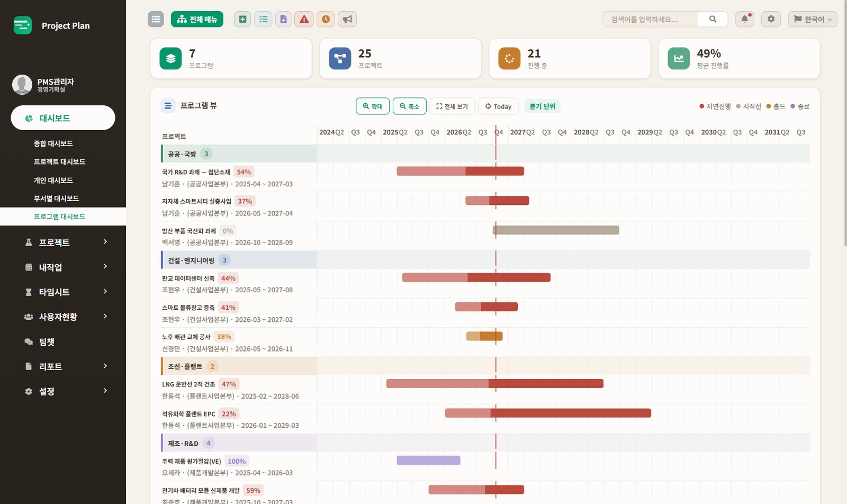Click the purple file upload icon

pos(283,19)
